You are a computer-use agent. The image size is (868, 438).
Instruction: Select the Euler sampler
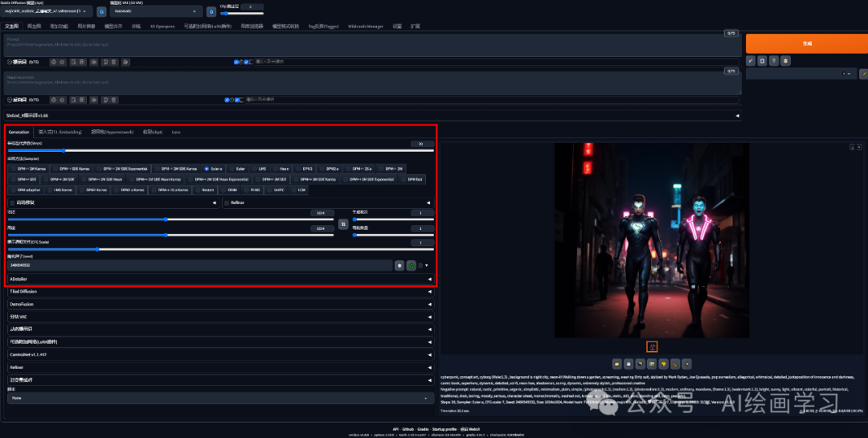pyautogui.click(x=237, y=168)
